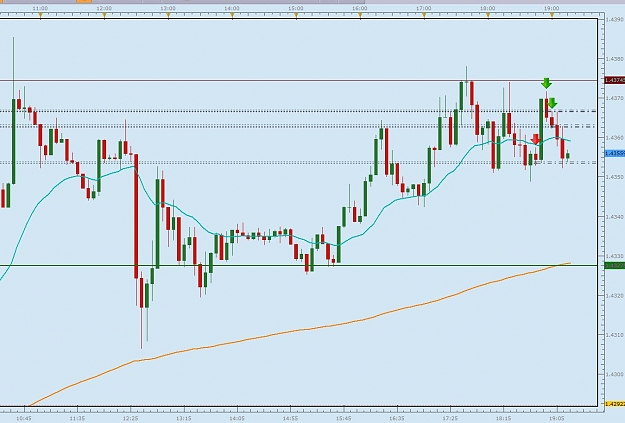The width and height of the screenshot is (625, 423).
Task: Select the green horizontal support line
Action: click(299, 266)
